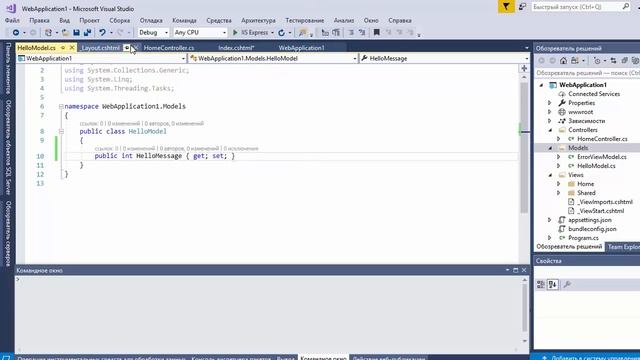Screen dimensions: 640x360
Task: Click the split editor icon above scrollbar
Action: coord(524,68)
